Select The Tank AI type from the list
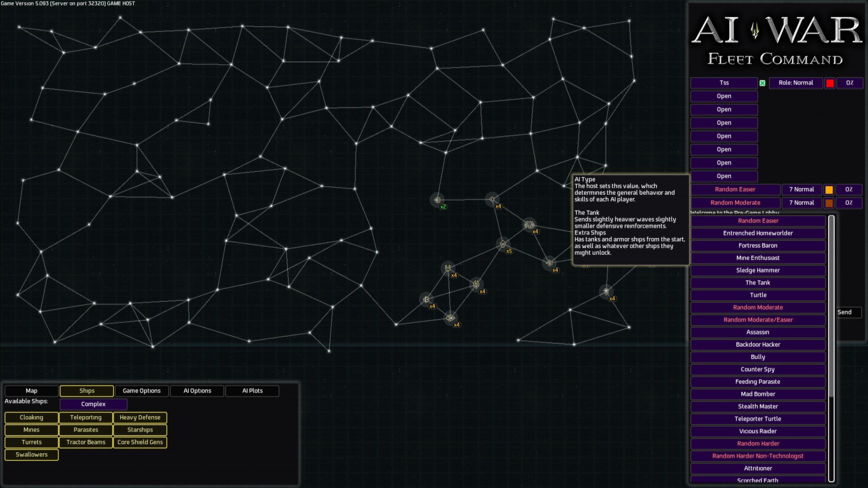This screenshot has width=868, height=488. (x=757, y=282)
